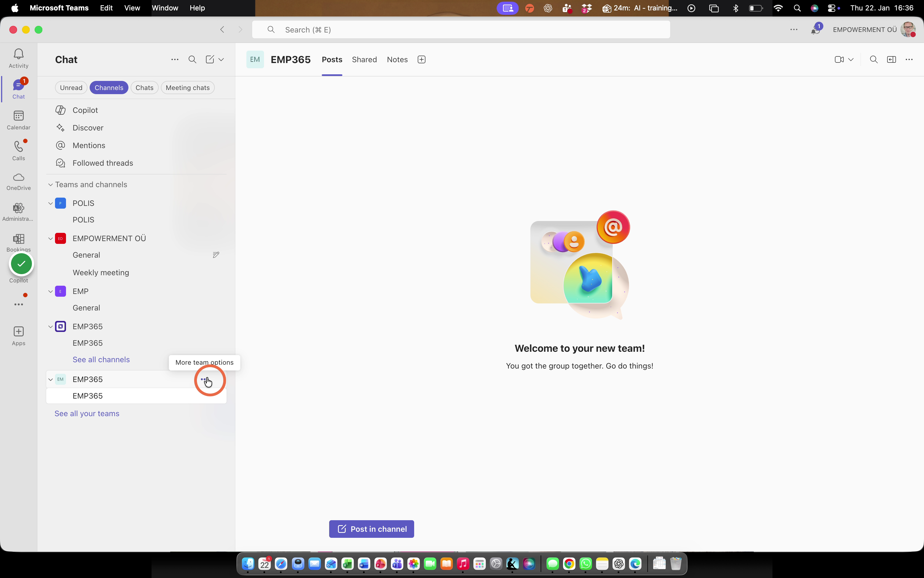Viewport: 924px width, 578px height.
Task: Click find-in-channel search icon top right
Action: [874, 59]
